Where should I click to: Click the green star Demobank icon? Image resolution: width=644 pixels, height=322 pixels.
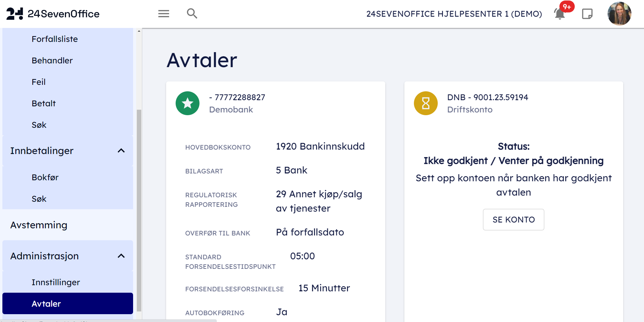(x=188, y=103)
